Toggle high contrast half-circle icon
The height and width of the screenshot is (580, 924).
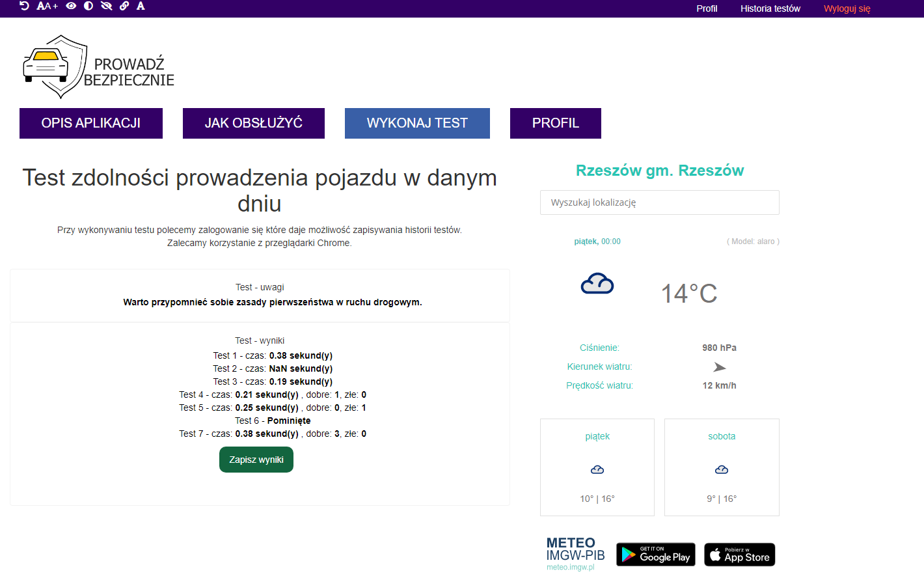pos(88,6)
